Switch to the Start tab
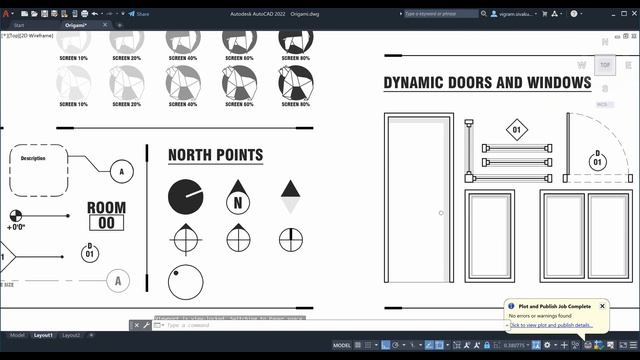 coord(19,25)
